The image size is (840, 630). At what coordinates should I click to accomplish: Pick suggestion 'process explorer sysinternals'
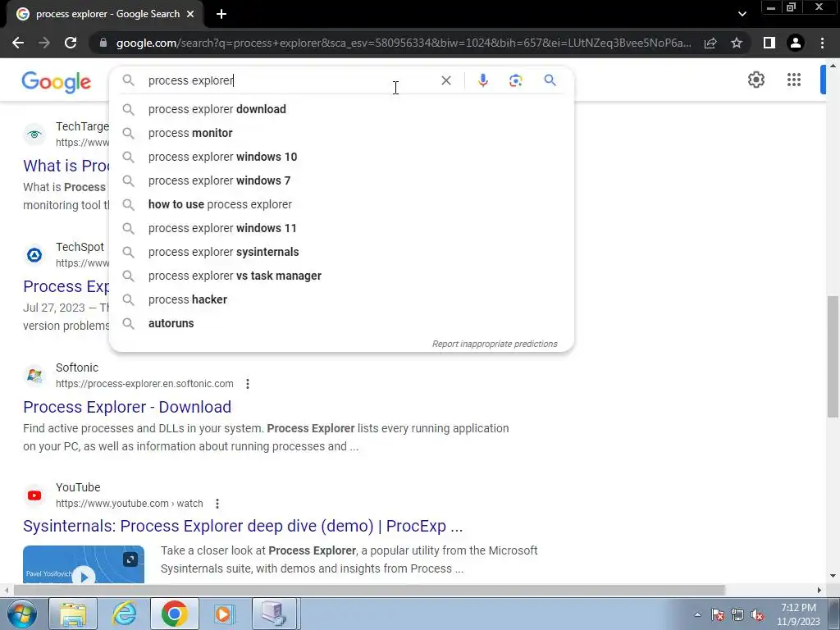point(341,252)
